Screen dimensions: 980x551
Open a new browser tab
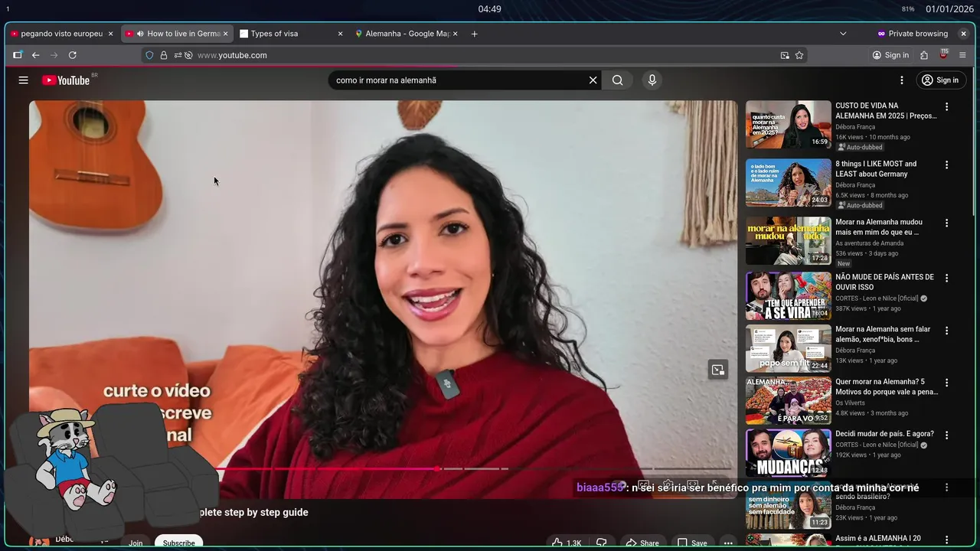click(x=474, y=34)
